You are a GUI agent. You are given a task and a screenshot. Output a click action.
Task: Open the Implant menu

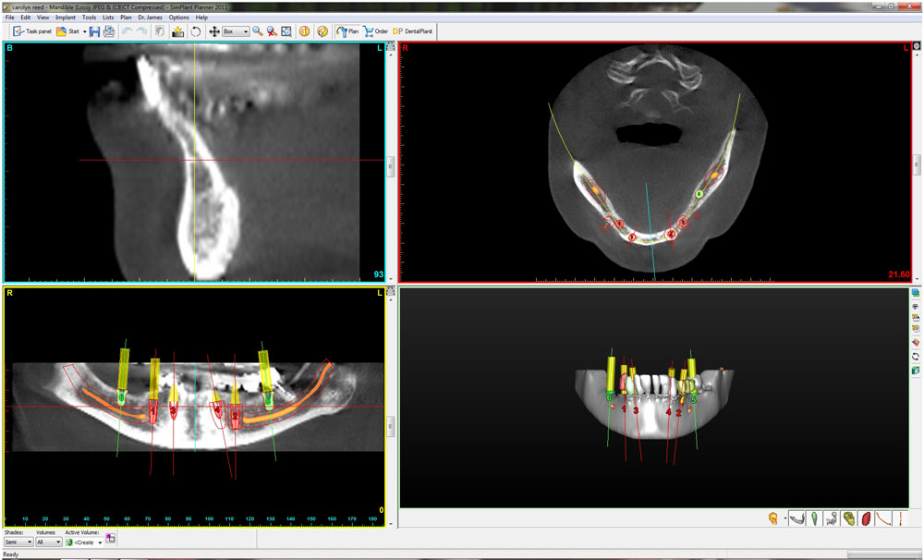[65, 18]
